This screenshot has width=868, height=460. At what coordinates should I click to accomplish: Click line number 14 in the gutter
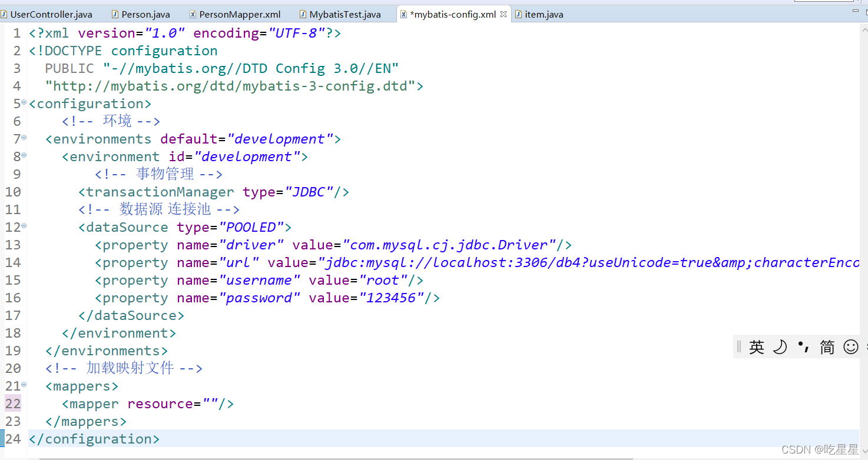tap(13, 262)
